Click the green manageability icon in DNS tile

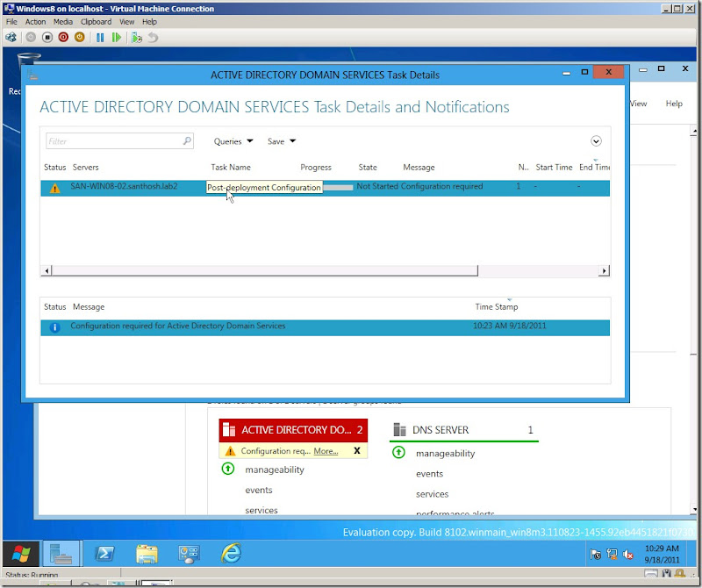coord(398,452)
